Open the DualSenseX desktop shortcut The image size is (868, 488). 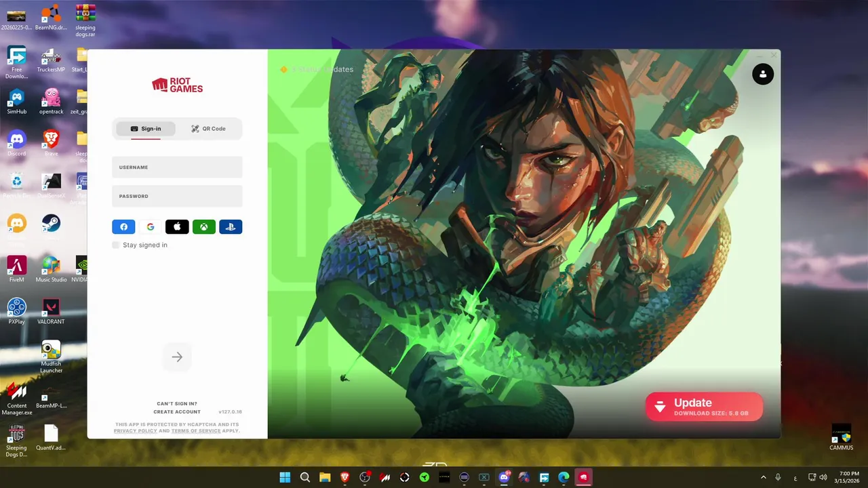tap(51, 185)
